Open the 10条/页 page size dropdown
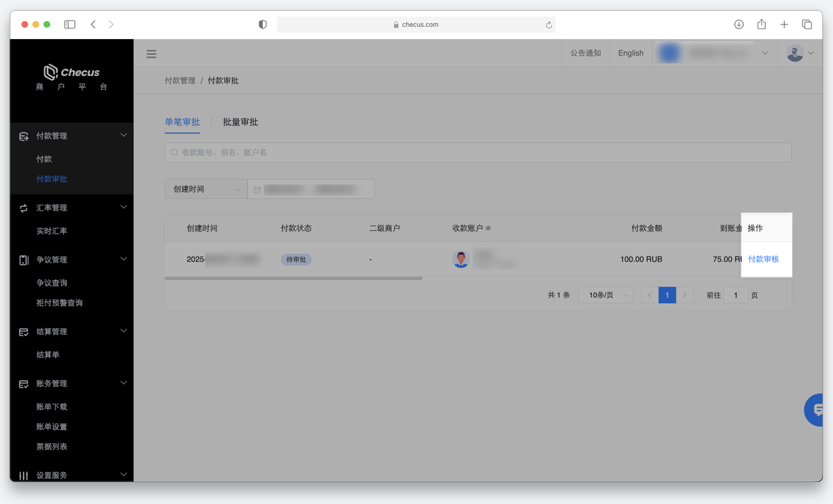833x504 pixels. 606,295
